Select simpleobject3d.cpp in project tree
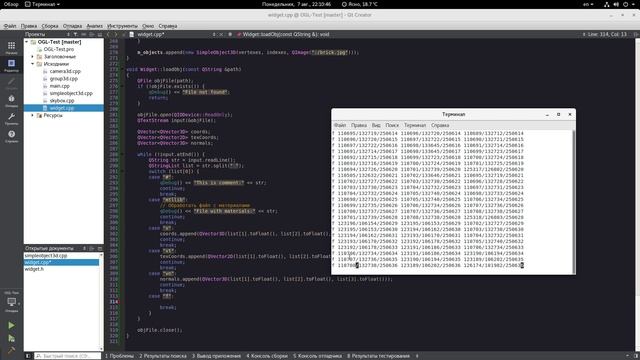Image resolution: width=640 pixels, height=360 pixels. point(71,93)
